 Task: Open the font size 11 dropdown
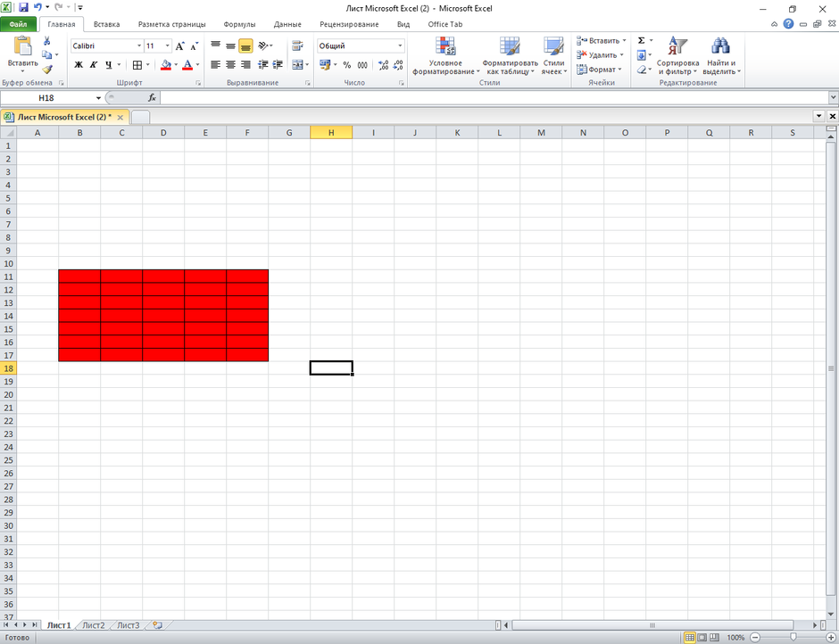pos(168,46)
